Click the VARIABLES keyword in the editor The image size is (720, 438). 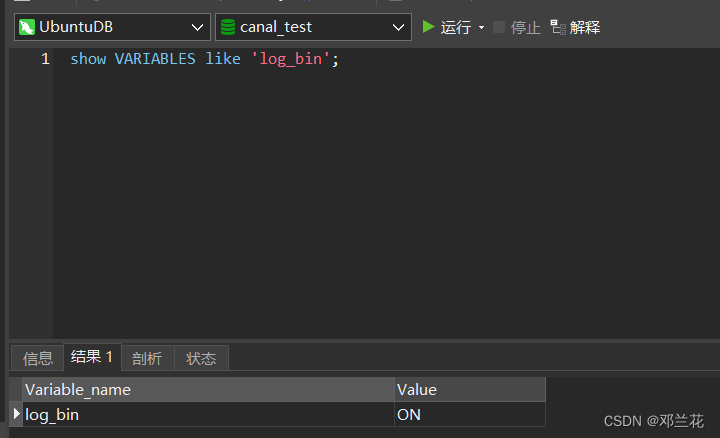[x=155, y=59]
